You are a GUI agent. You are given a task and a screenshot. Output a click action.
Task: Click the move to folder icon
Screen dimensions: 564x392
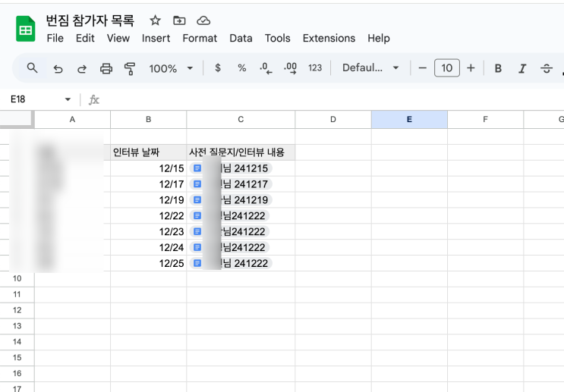click(x=179, y=20)
